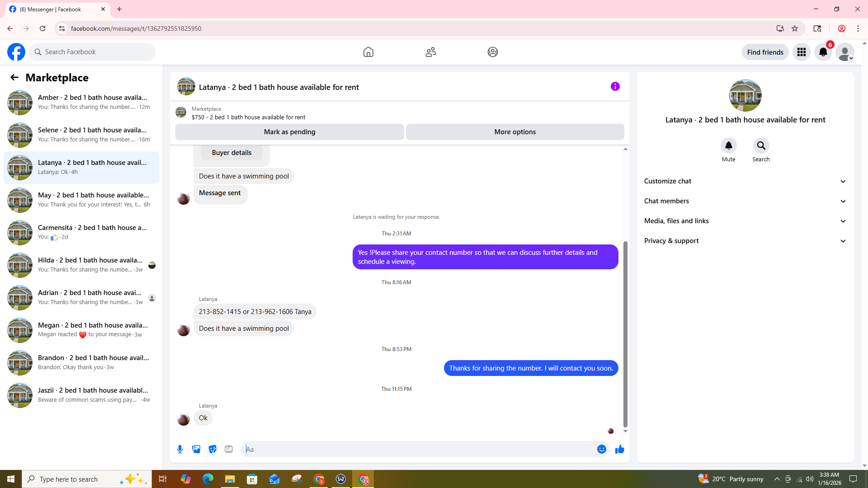Send a thumbs-up like
The width and height of the screenshot is (868, 488).
619,449
